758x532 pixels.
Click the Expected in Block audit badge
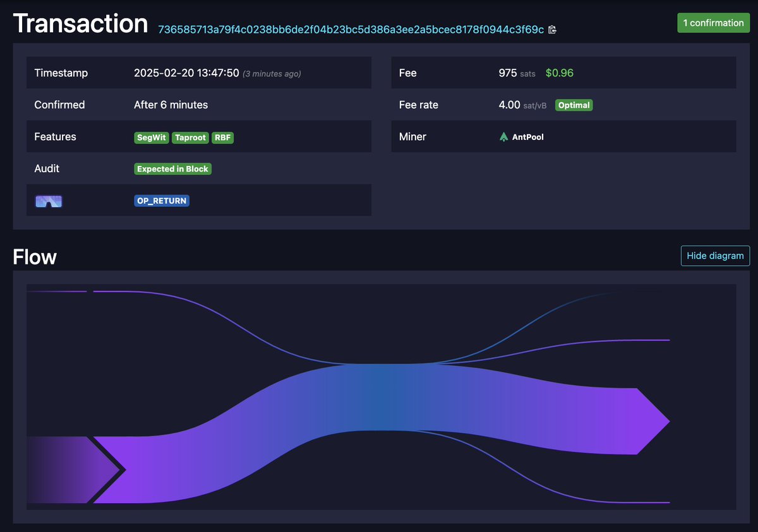pos(172,168)
